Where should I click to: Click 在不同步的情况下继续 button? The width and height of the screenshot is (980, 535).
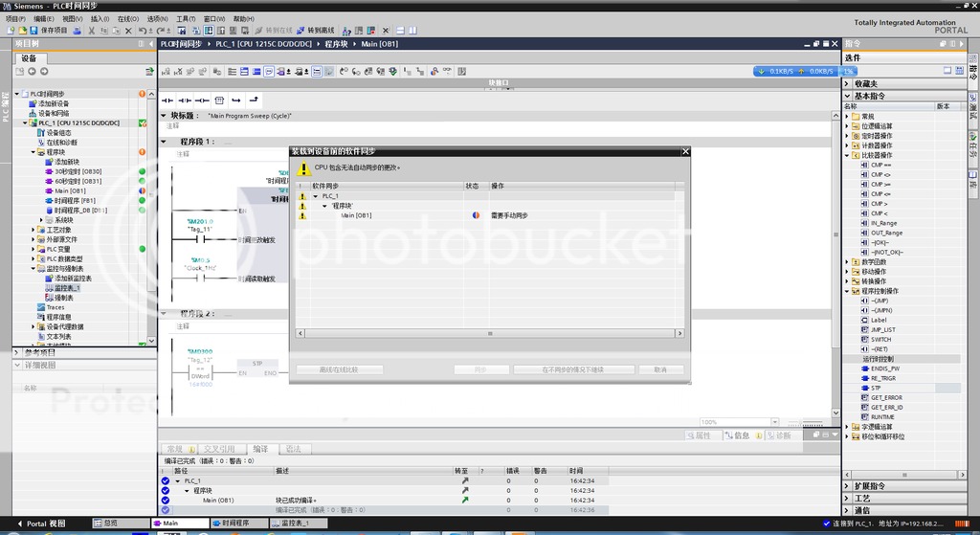click(x=572, y=369)
